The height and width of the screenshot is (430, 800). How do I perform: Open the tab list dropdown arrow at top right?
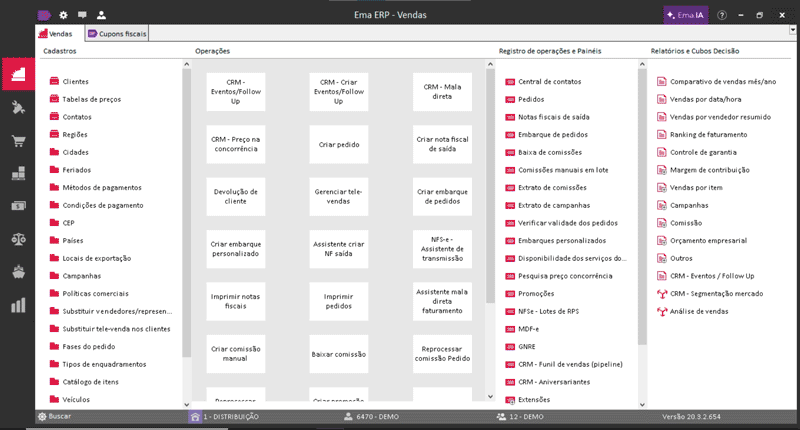click(792, 30)
